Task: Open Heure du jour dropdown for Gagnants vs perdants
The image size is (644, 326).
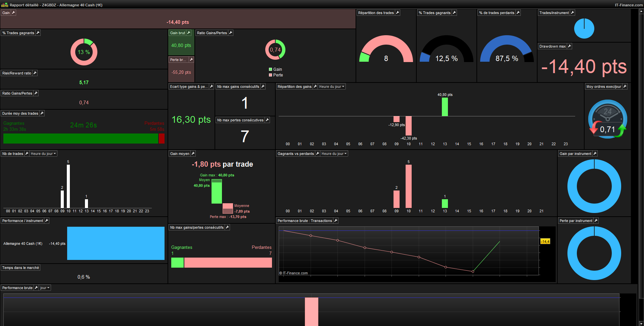Action: click(x=334, y=154)
